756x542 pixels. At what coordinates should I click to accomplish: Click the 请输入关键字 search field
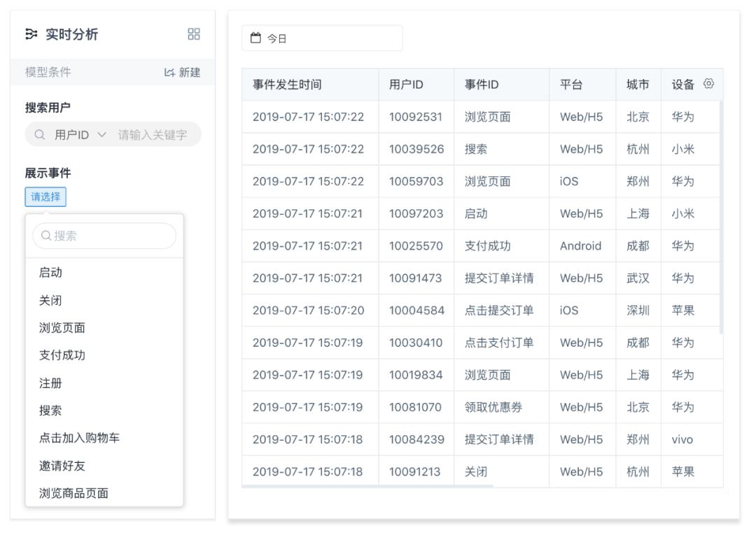point(153,135)
